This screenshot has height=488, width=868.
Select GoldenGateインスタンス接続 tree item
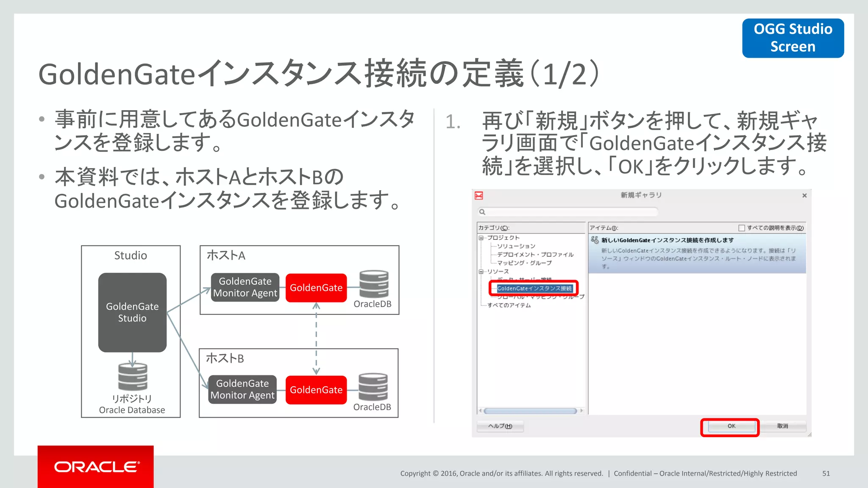(534, 288)
